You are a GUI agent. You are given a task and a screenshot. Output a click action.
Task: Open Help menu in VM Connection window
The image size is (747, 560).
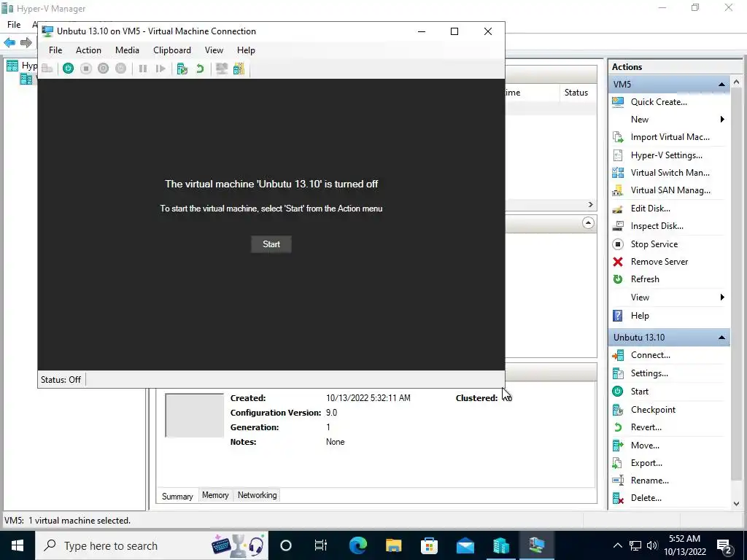(x=246, y=50)
